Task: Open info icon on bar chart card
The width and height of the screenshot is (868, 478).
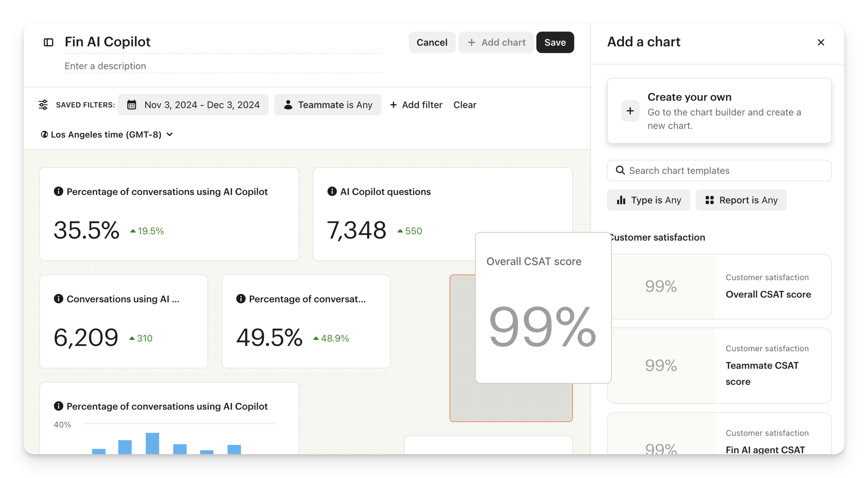Action: pyautogui.click(x=58, y=406)
